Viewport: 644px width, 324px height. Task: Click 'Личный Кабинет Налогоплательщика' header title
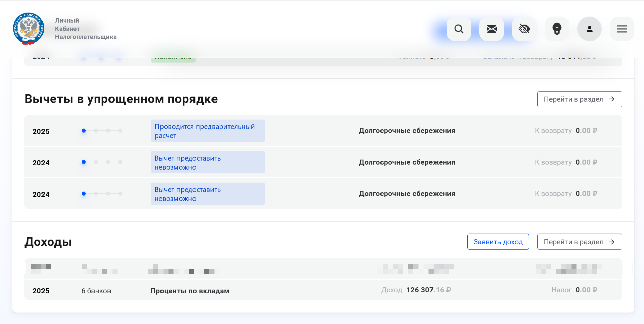pos(86,29)
